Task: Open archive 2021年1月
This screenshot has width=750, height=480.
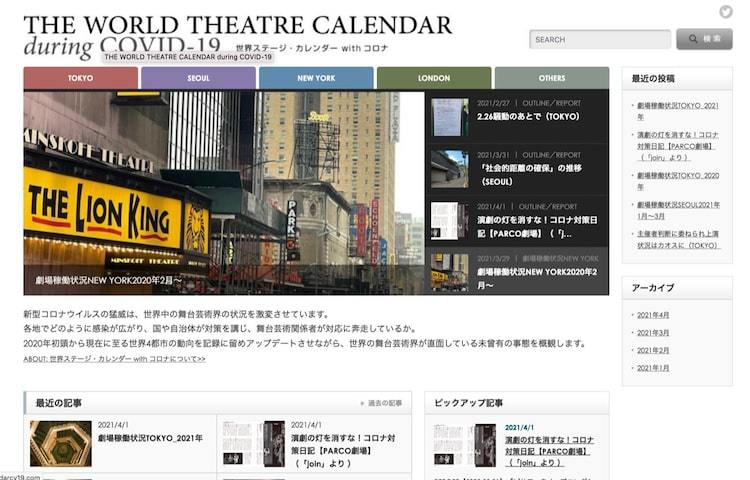Action: [x=653, y=368]
